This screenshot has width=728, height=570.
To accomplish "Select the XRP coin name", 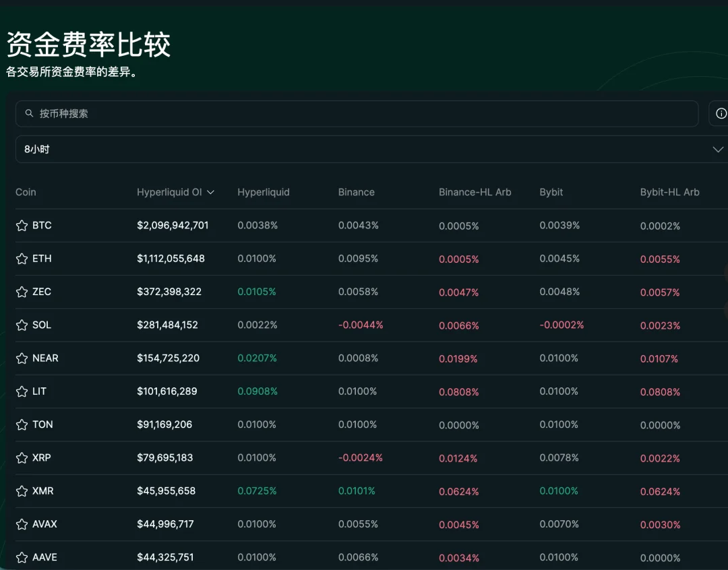I will click(41, 457).
